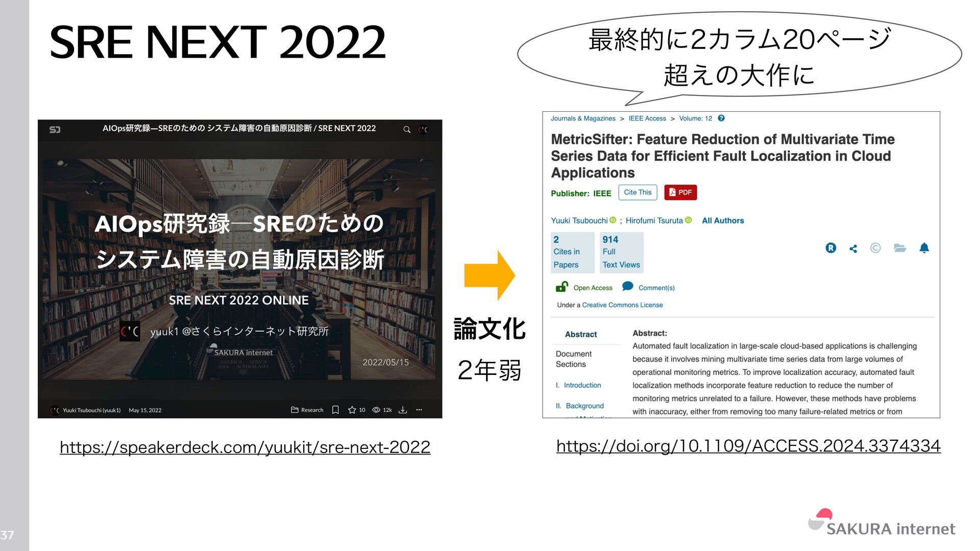The image size is (980, 551).
Task: Click the download icon in the deck footer
Action: tap(403, 410)
